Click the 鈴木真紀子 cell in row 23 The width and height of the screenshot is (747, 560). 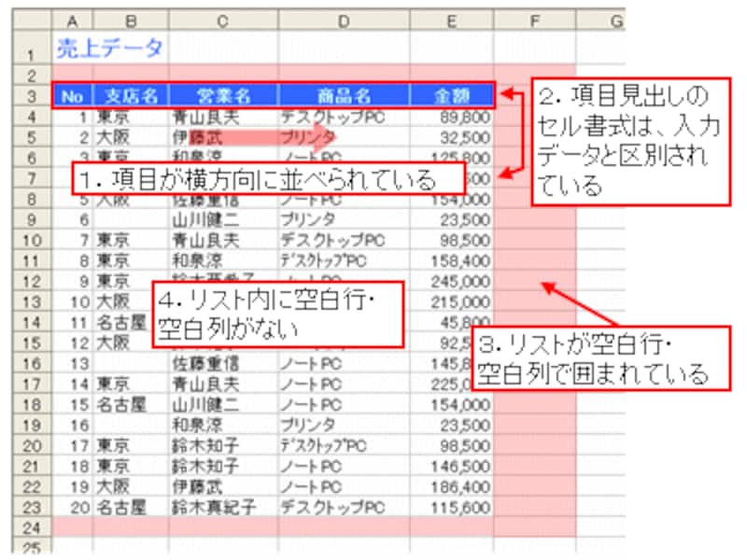tap(214, 507)
